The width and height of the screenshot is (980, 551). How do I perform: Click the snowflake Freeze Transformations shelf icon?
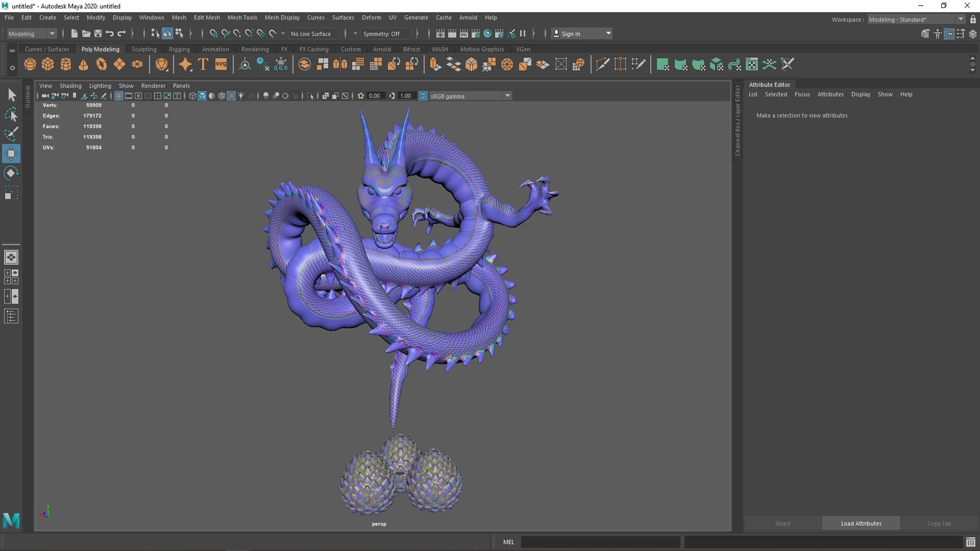click(x=281, y=64)
